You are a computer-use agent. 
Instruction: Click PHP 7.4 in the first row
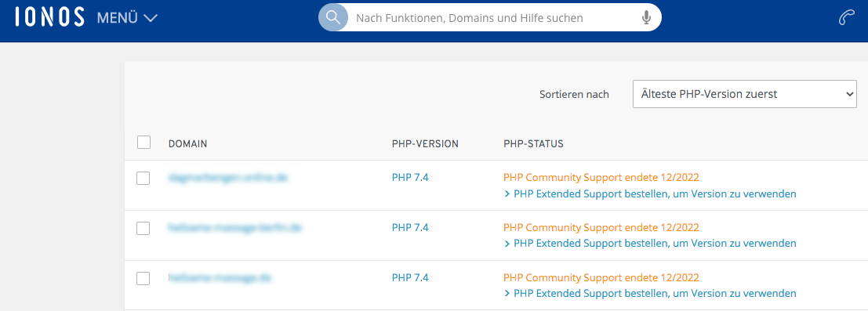pyautogui.click(x=410, y=178)
